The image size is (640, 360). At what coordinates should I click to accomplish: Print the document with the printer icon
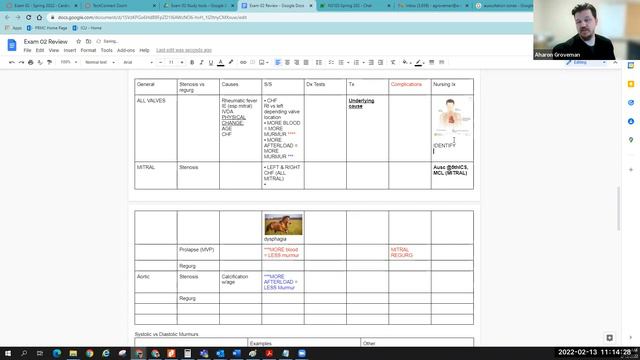pyautogui.click(x=31, y=62)
